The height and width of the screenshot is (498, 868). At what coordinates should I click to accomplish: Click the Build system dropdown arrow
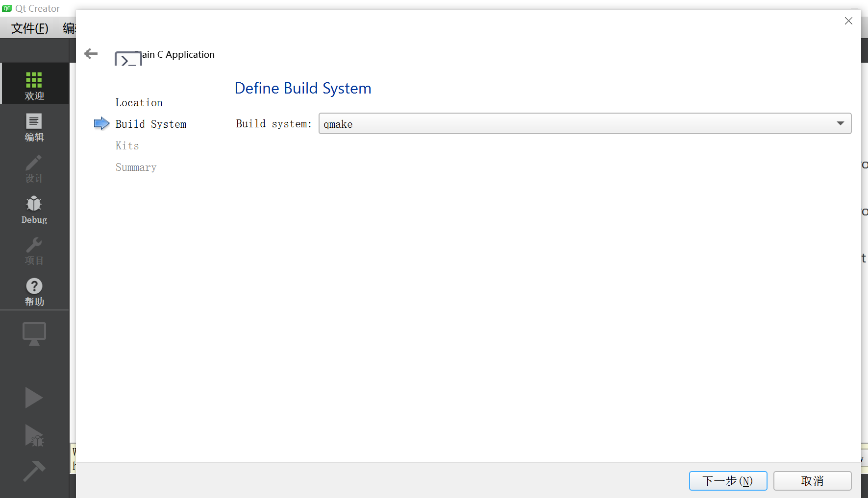coord(841,123)
